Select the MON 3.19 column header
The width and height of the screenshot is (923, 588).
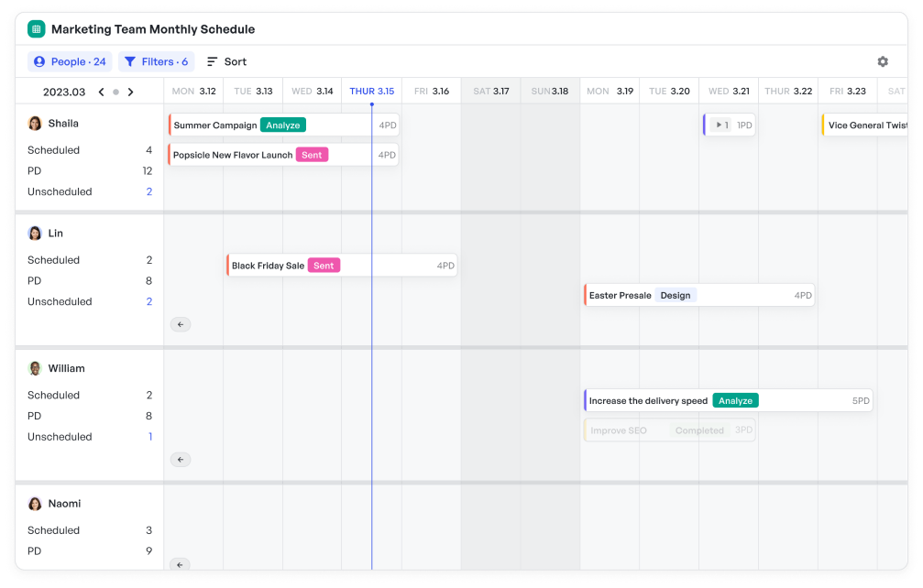[610, 92]
